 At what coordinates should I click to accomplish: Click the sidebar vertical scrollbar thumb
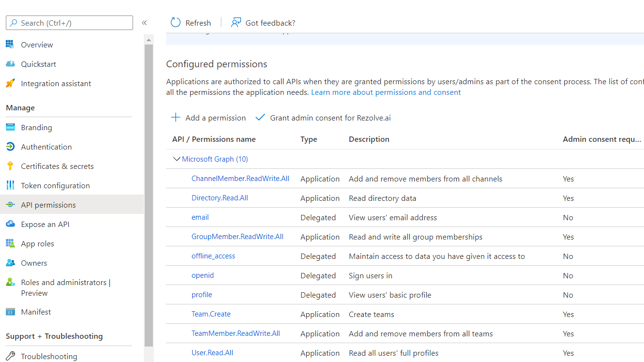click(x=149, y=196)
